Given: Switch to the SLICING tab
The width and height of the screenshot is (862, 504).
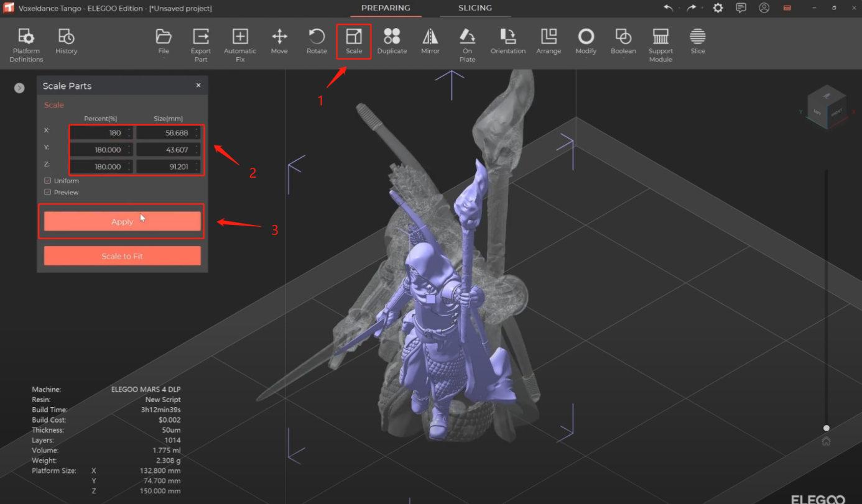Looking at the screenshot, I should (475, 8).
